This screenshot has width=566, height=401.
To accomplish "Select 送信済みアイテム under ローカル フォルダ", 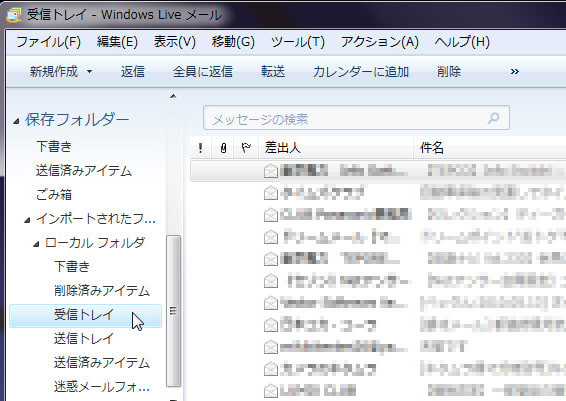I will (x=102, y=363).
